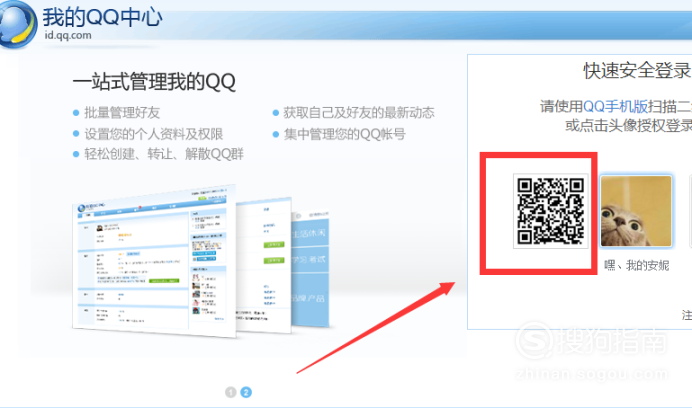The height and width of the screenshot is (408, 692).
Task: Click the 轻松创建、转让、解散QQ群 bullet text
Action: 164,154
